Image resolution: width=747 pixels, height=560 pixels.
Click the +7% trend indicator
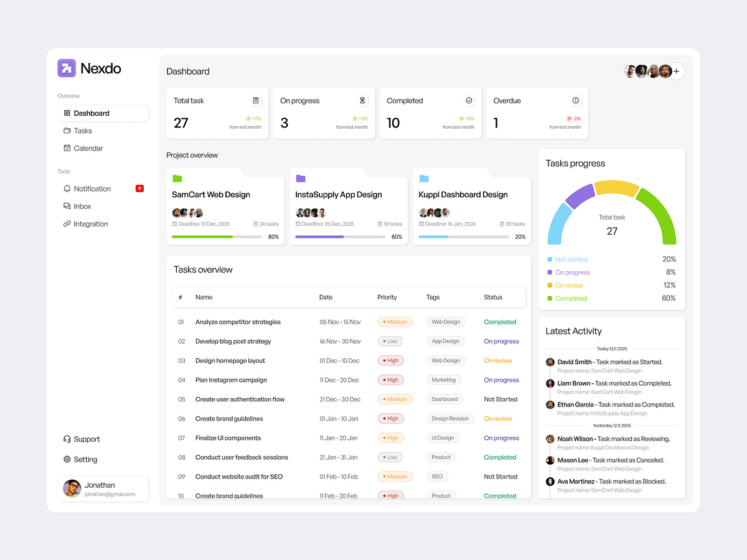point(253,118)
